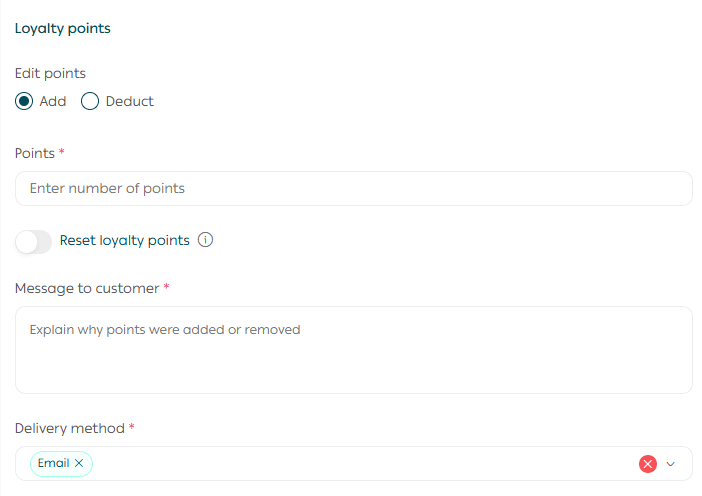This screenshot has width=702, height=496.
Task: Click the 'Points' field label
Action: click(x=35, y=153)
